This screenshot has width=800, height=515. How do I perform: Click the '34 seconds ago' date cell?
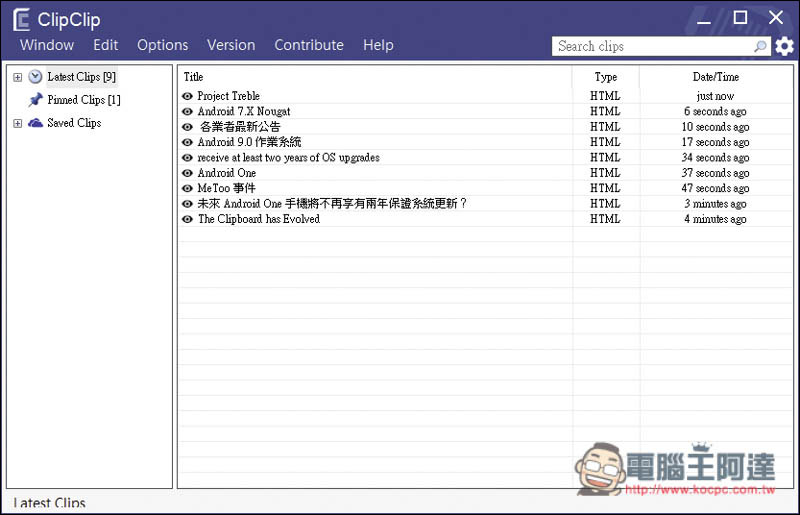coord(715,158)
